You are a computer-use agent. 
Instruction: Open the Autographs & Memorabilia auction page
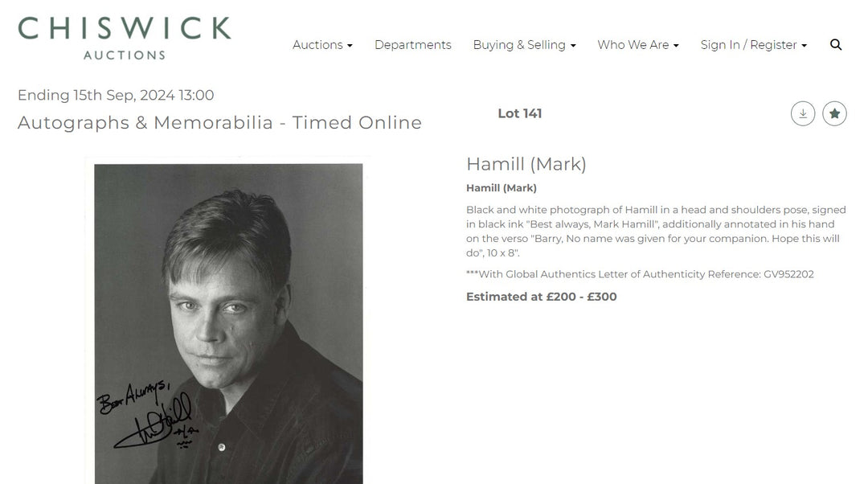(x=219, y=122)
